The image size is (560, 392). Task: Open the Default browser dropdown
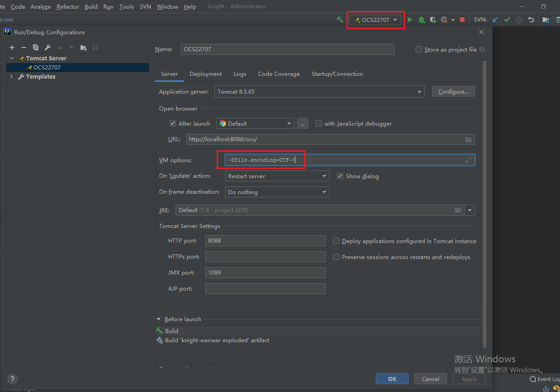pyautogui.click(x=255, y=123)
